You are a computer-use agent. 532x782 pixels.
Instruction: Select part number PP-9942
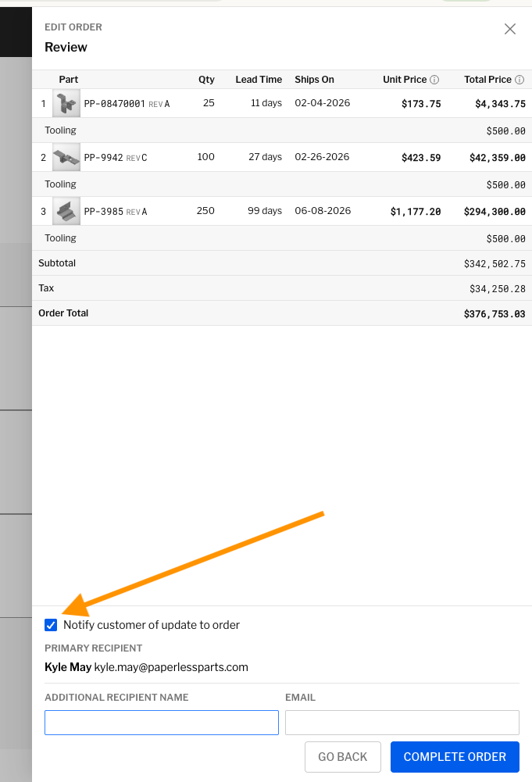pyautogui.click(x=103, y=158)
